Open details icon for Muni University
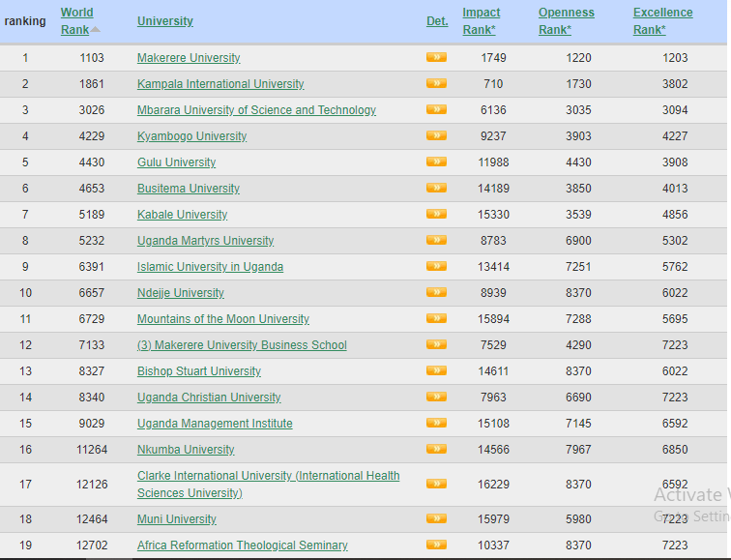The image size is (731, 560). [x=436, y=518]
